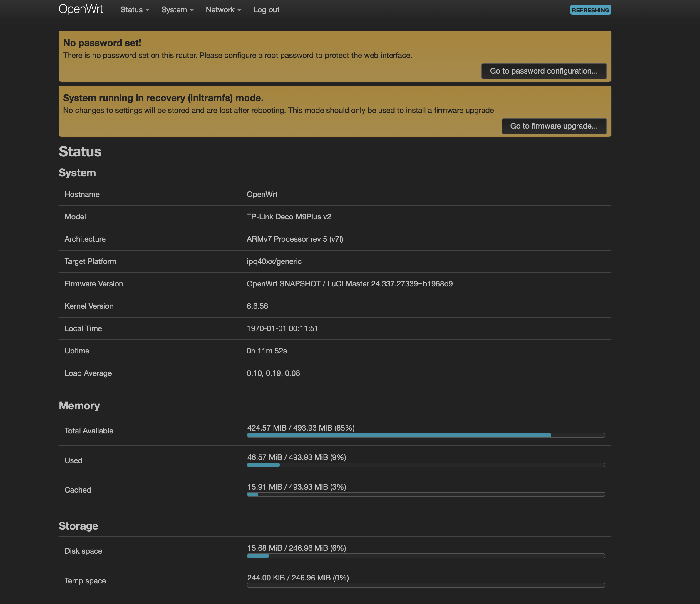Click the Used memory progress bar
The width and height of the screenshot is (700, 604).
(426, 465)
